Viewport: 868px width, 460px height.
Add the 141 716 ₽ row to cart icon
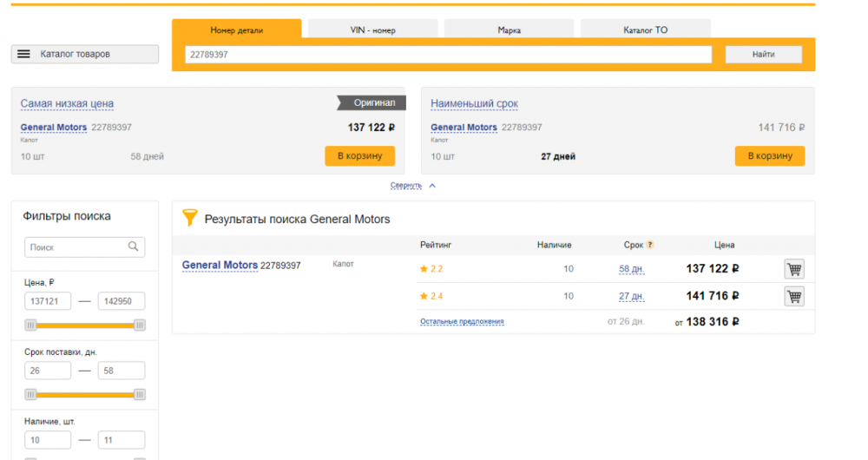pyautogui.click(x=794, y=297)
